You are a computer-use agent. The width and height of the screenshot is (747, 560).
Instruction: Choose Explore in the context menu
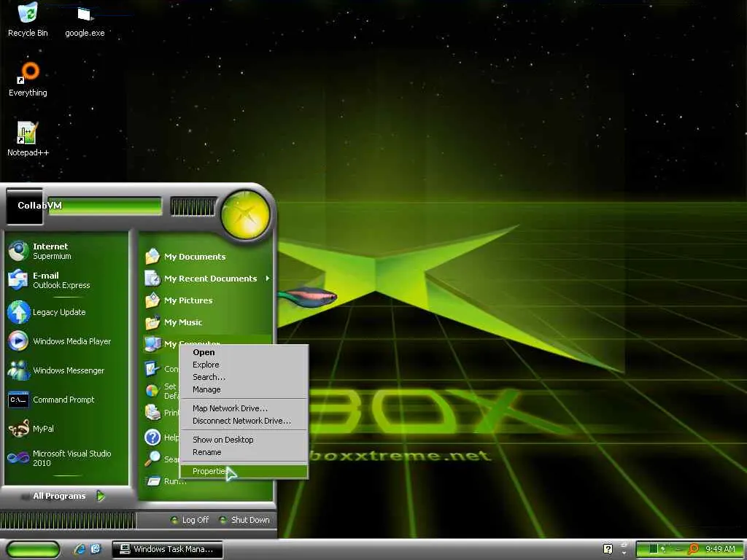click(x=244, y=365)
